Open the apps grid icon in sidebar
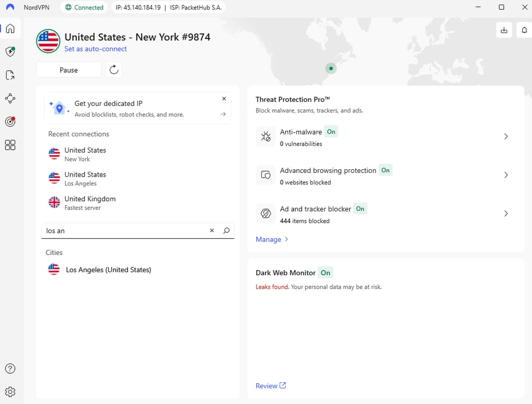 [10, 145]
